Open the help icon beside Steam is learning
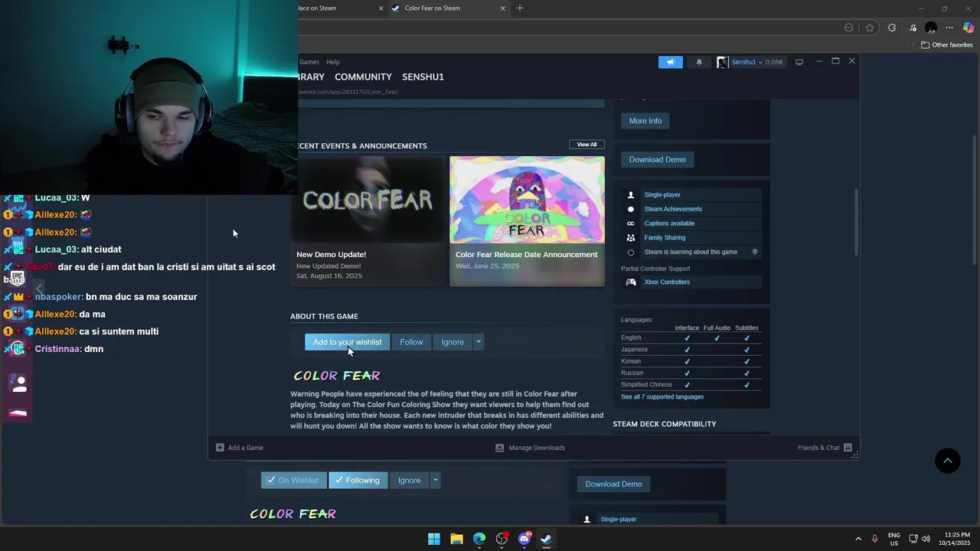 point(755,252)
